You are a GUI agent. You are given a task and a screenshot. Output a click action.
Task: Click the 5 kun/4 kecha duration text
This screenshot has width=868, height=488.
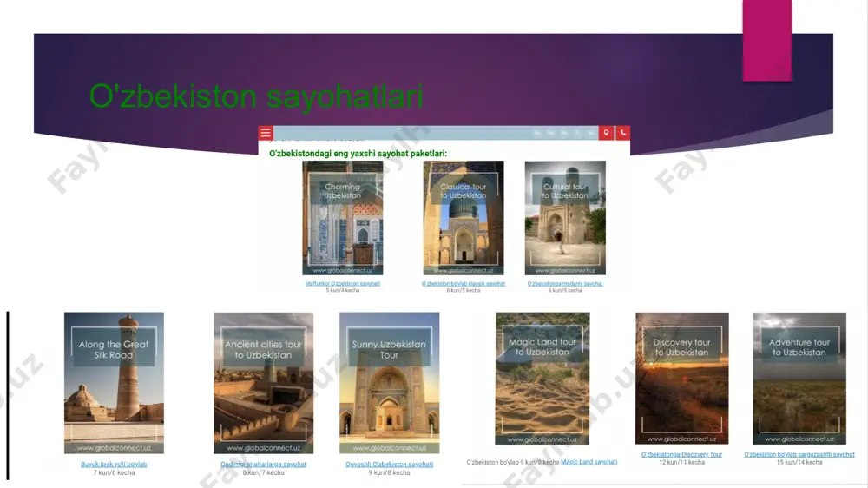(343, 290)
